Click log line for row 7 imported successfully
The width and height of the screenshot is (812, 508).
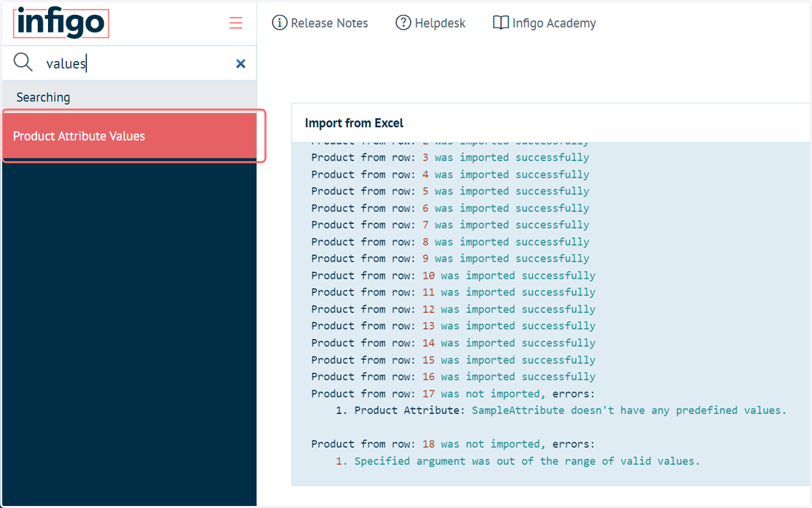coord(450,225)
